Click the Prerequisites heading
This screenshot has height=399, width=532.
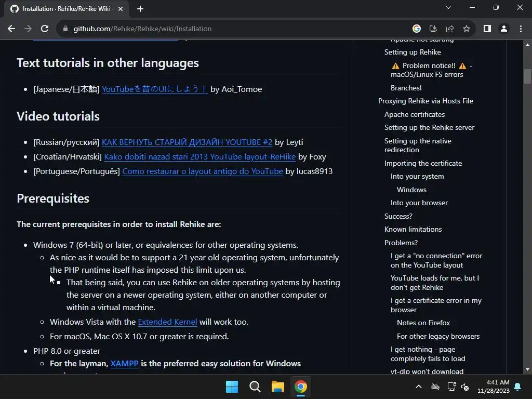pyautogui.click(x=53, y=198)
